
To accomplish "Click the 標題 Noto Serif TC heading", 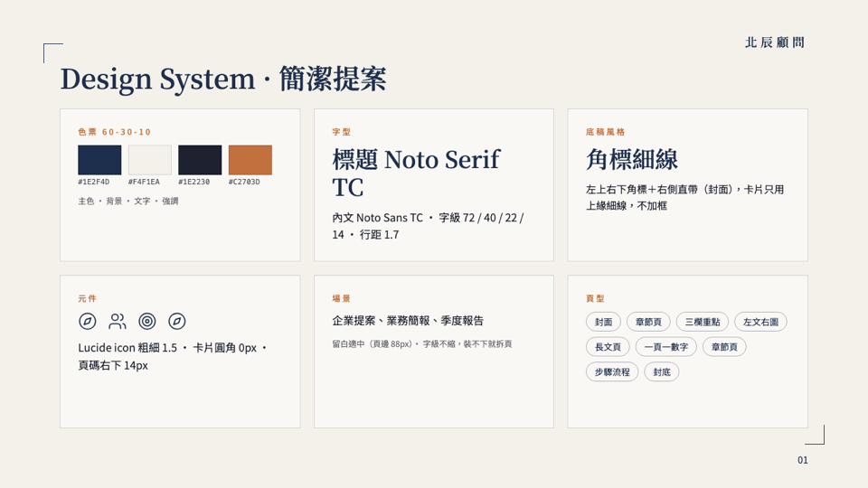I will coord(416,174).
